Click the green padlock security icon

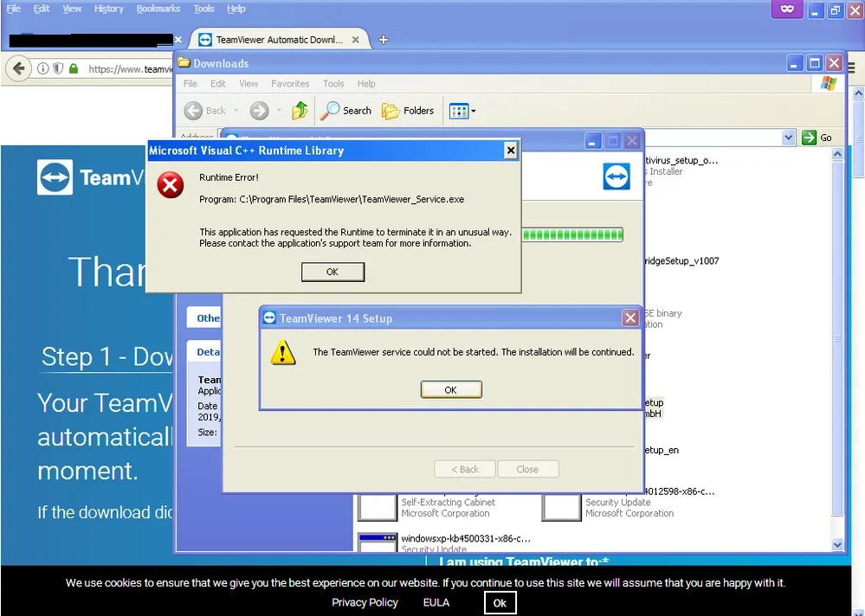(74, 69)
